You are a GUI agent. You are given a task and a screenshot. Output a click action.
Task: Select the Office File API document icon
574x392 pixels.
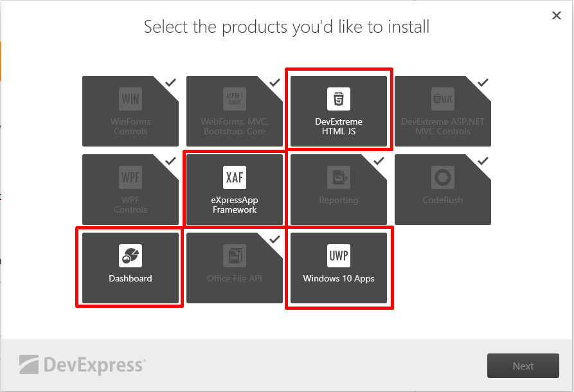pos(235,256)
